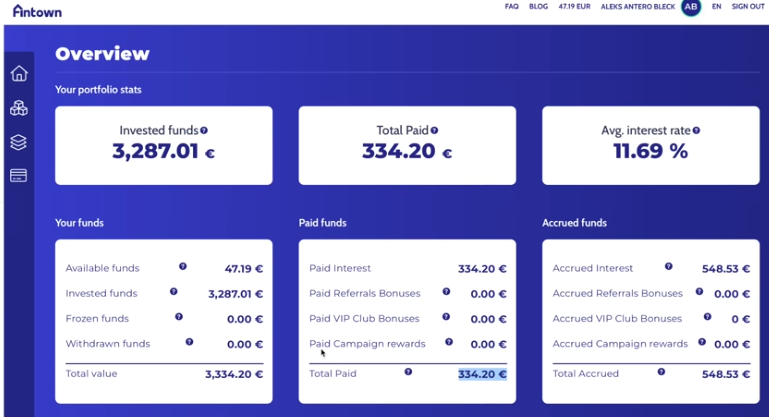Click the 11.69 % interest rate figure
The height and width of the screenshot is (417, 769).
pyautogui.click(x=651, y=151)
